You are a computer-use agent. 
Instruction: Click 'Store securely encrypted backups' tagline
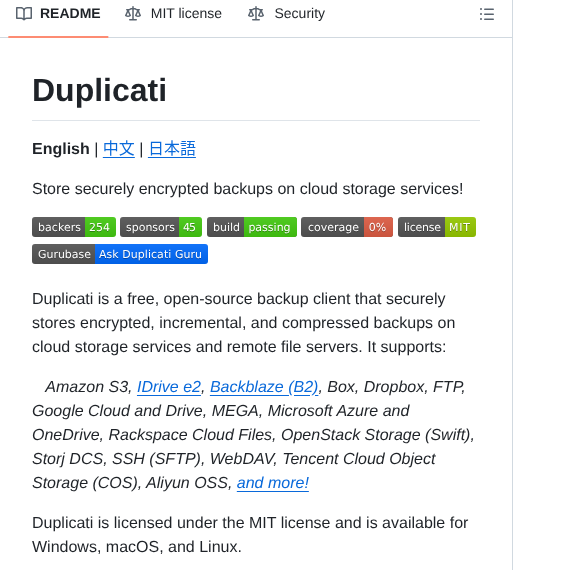tap(247, 189)
